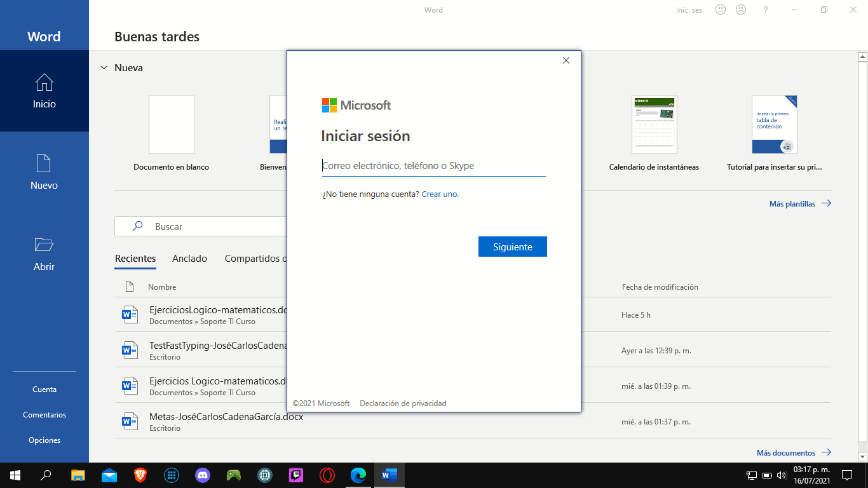The width and height of the screenshot is (868, 488).
Task: Click the Word icon for EjerciciosLogico-matematicos file
Action: click(x=130, y=315)
